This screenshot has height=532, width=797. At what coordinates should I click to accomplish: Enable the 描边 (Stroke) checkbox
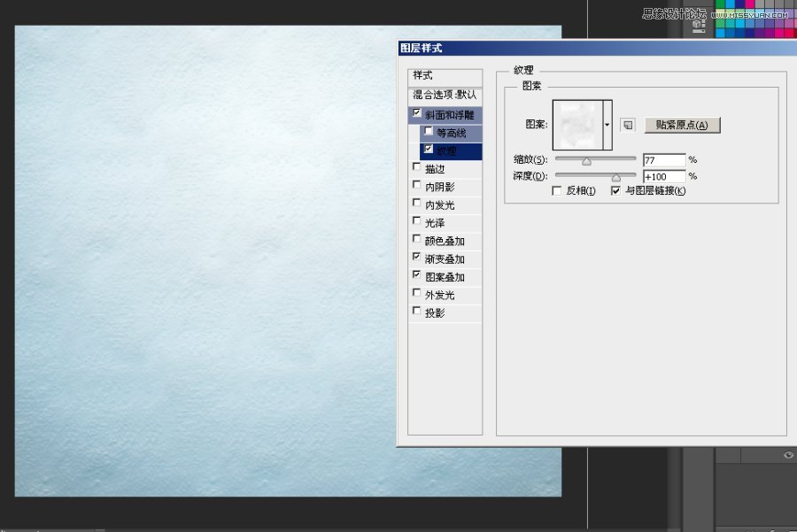[x=417, y=167]
